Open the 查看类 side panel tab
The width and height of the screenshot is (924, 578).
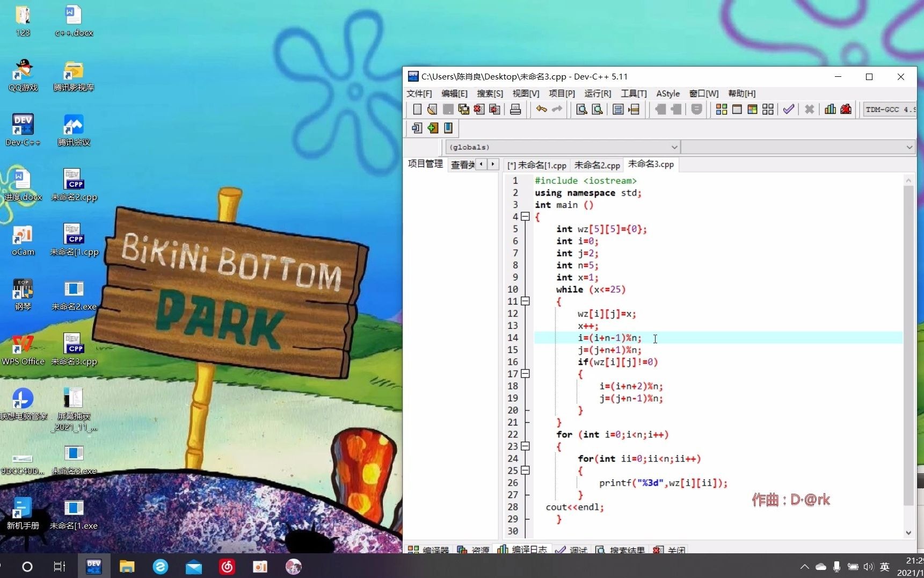(462, 164)
